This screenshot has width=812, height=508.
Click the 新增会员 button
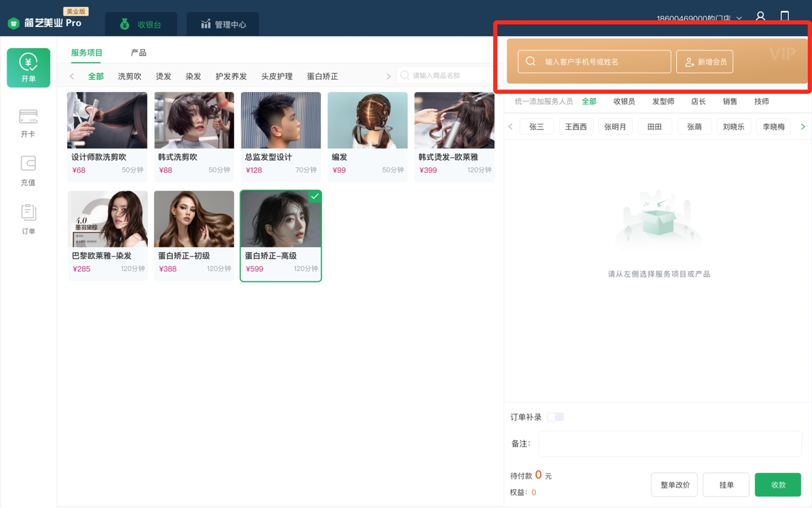point(705,61)
